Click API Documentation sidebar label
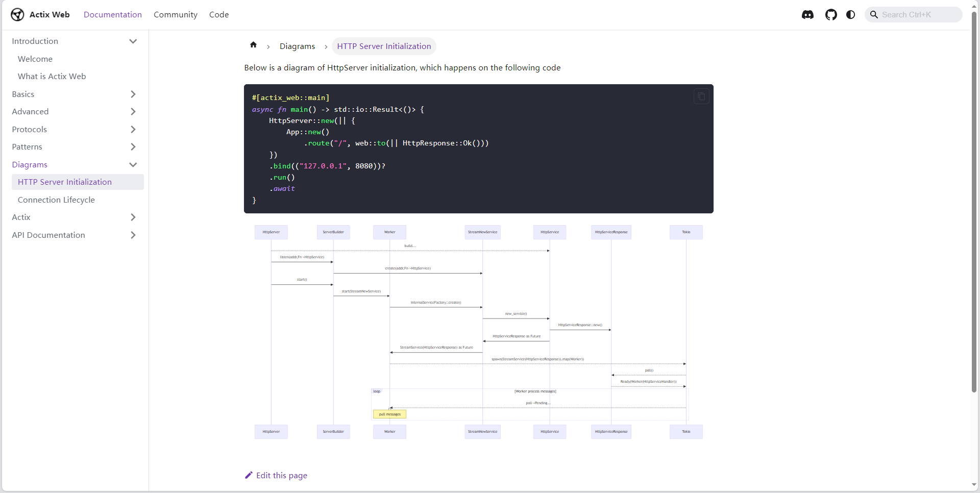 pos(48,235)
